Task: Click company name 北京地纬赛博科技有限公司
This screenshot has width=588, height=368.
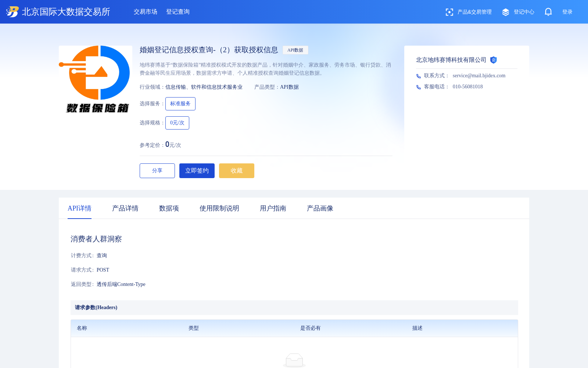Action: pos(451,60)
